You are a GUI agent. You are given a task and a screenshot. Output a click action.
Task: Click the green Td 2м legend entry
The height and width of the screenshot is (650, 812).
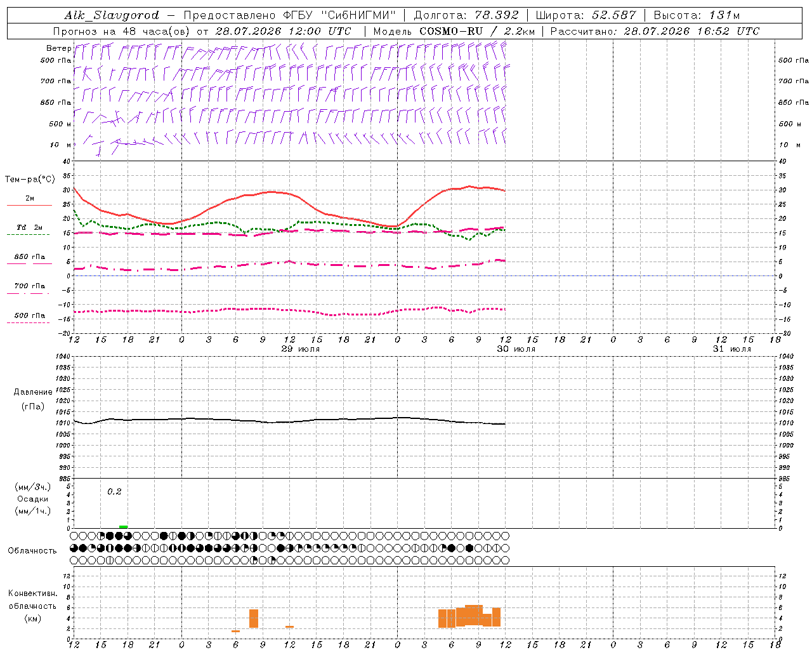pyautogui.click(x=29, y=230)
